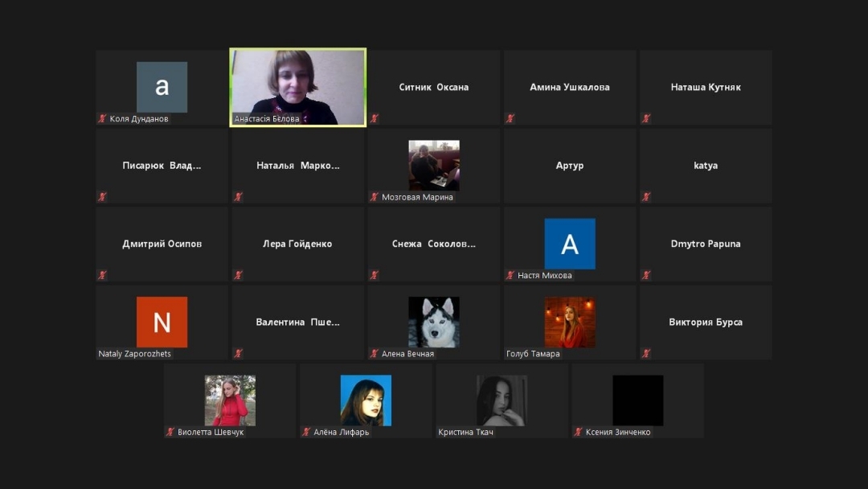Click muted mic icon next to Настя Михова
868x489 pixels.
(510, 275)
